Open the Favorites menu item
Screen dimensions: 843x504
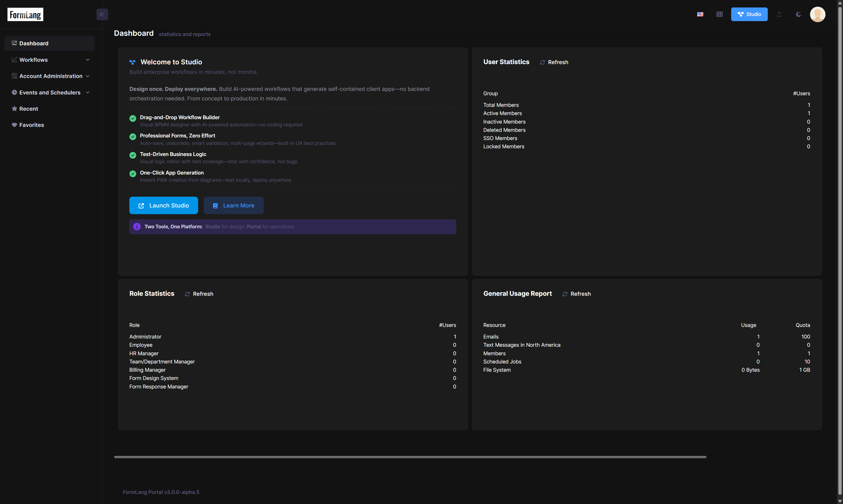pyautogui.click(x=49, y=125)
